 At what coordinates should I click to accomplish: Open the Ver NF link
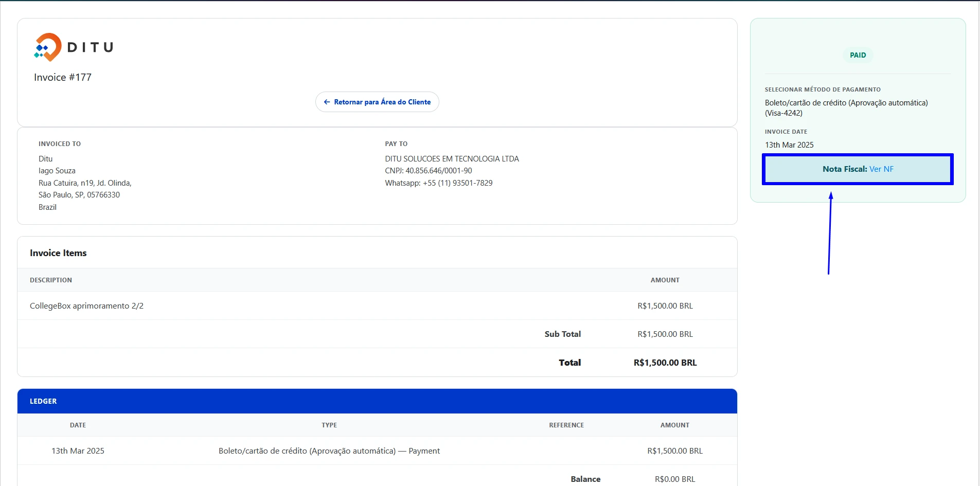(x=881, y=169)
